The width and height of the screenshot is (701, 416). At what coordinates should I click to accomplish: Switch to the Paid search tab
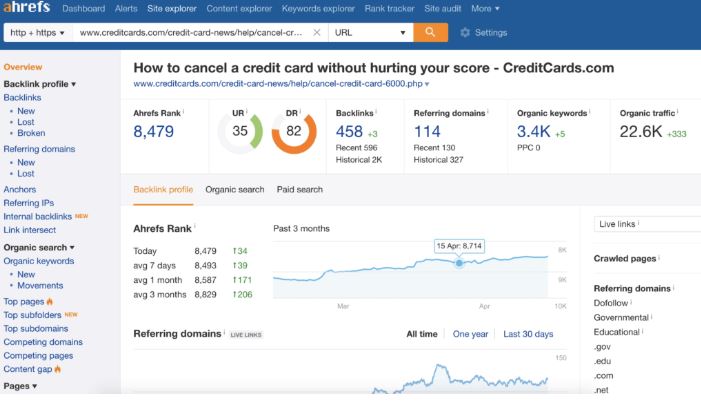(300, 189)
